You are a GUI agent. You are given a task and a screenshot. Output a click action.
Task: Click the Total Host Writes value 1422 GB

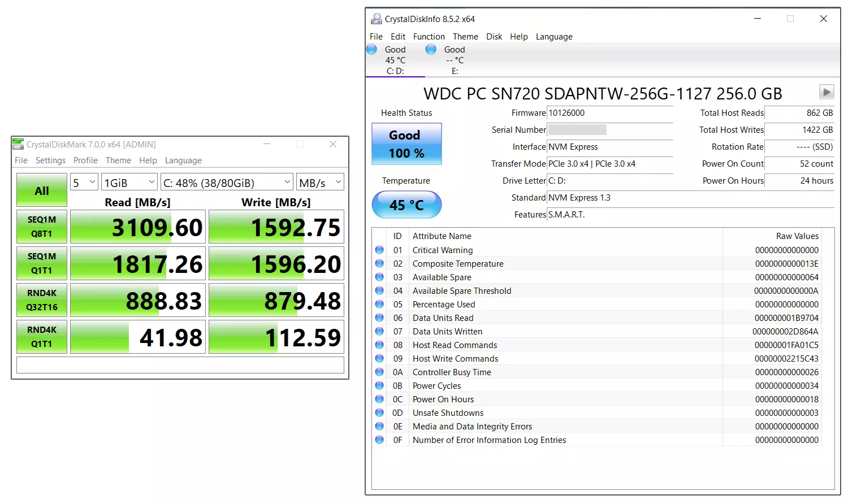click(x=800, y=130)
